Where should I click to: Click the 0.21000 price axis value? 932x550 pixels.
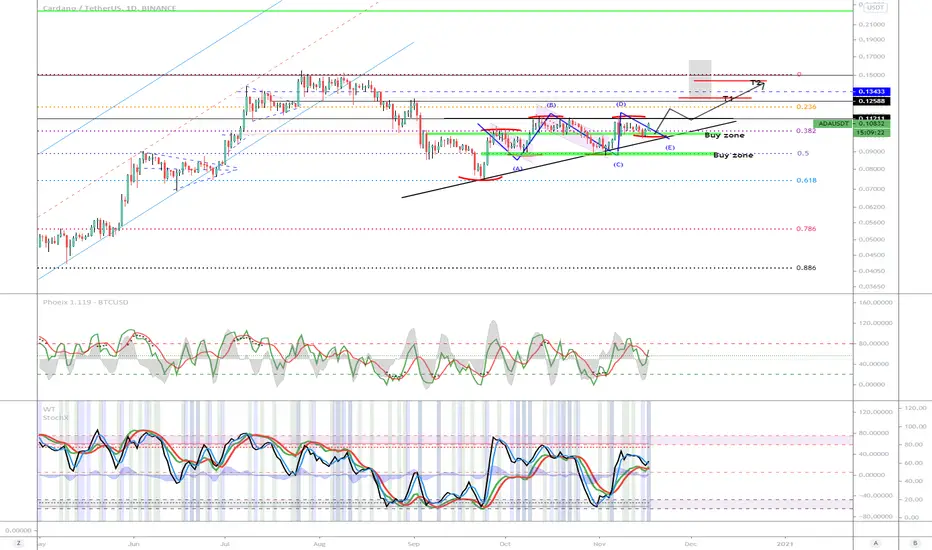(x=871, y=24)
